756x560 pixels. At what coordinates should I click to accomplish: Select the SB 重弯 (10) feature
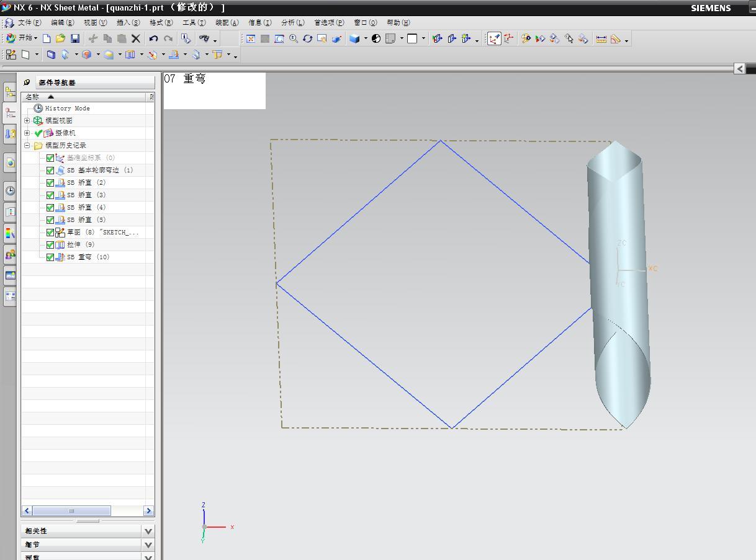[88, 257]
